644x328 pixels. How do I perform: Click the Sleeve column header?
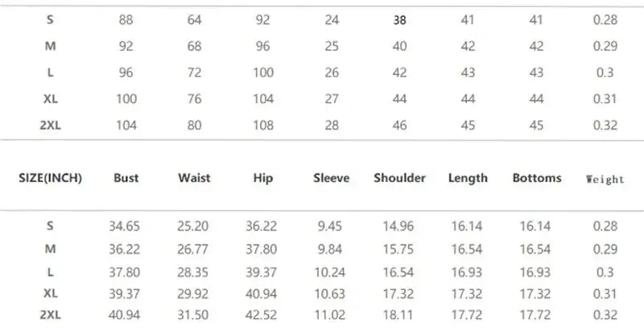click(x=331, y=178)
